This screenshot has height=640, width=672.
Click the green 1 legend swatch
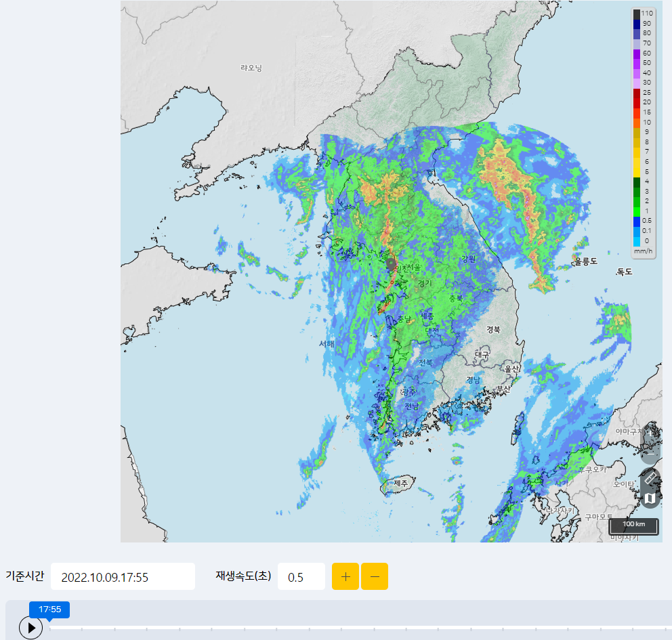coord(637,211)
